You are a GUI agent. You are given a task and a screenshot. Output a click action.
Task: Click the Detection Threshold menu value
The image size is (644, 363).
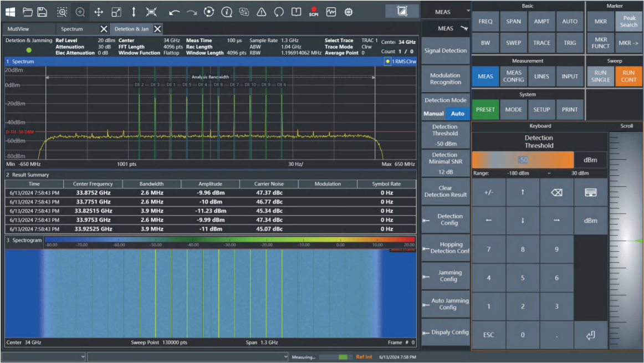click(x=446, y=135)
